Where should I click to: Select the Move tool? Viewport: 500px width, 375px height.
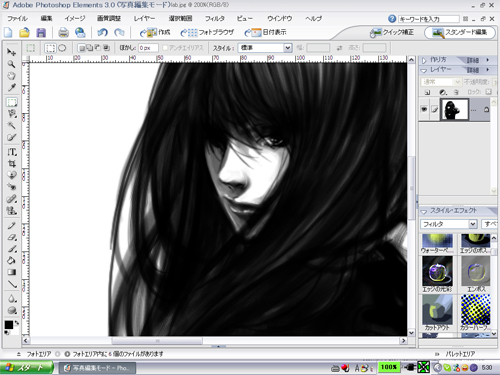[12, 52]
